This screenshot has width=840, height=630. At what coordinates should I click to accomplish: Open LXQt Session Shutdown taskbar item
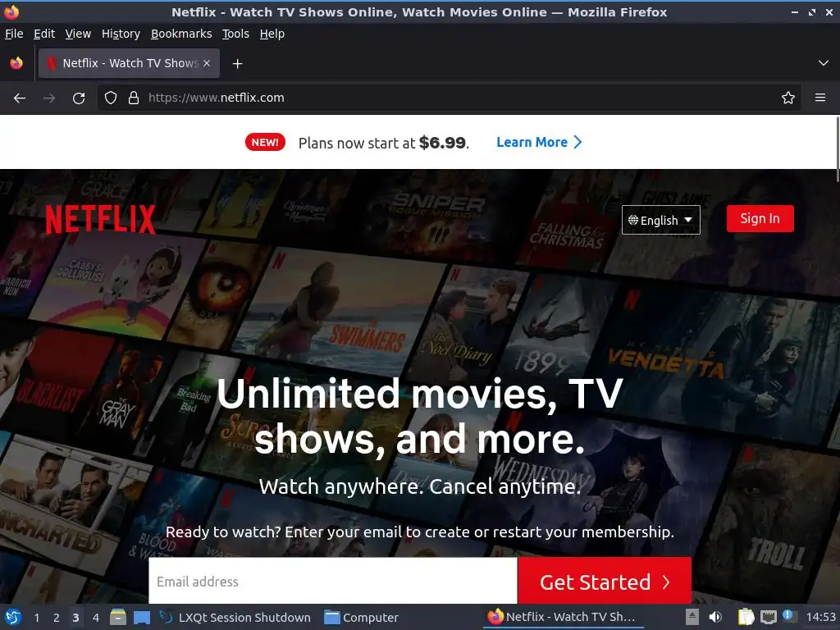tap(235, 618)
